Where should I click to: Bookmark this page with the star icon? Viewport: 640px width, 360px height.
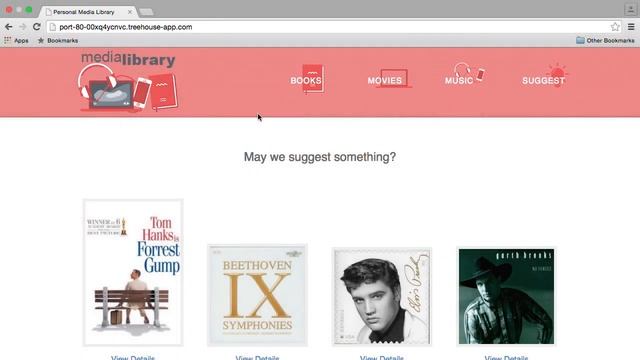pos(615,27)
